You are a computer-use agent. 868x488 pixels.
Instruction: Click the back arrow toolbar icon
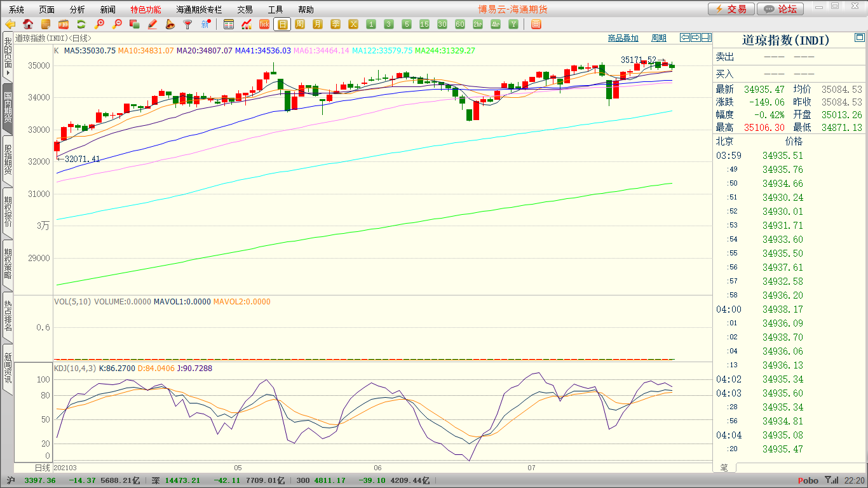click(x=10, y=24)
